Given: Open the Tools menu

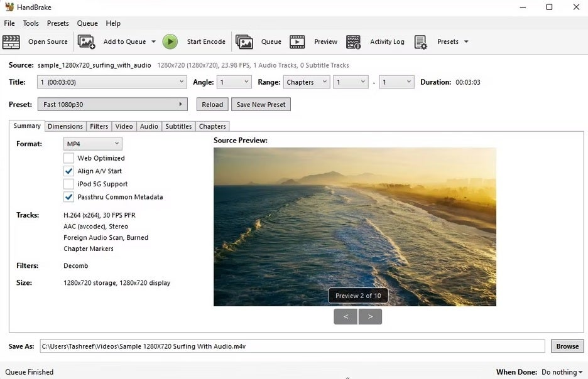Looking at the screenshot, I should [x=31, y=23].
